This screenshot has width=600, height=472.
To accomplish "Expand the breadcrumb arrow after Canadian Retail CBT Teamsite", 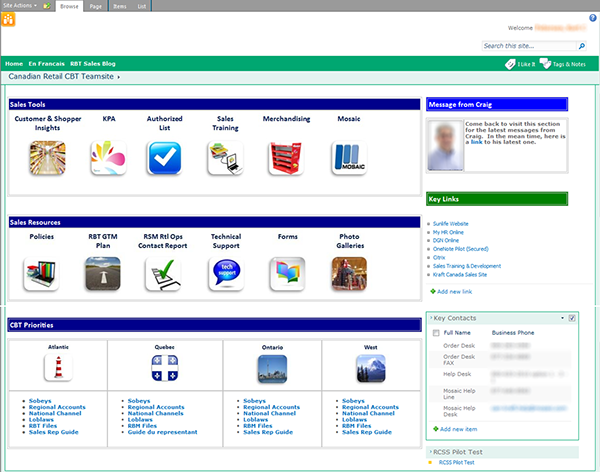I will 119,77.
